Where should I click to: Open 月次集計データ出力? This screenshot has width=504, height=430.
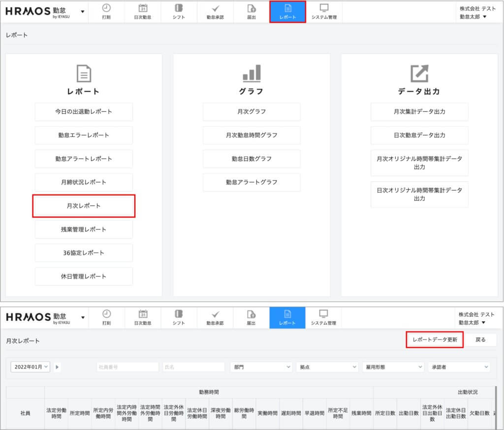click(x=419, y=112)
